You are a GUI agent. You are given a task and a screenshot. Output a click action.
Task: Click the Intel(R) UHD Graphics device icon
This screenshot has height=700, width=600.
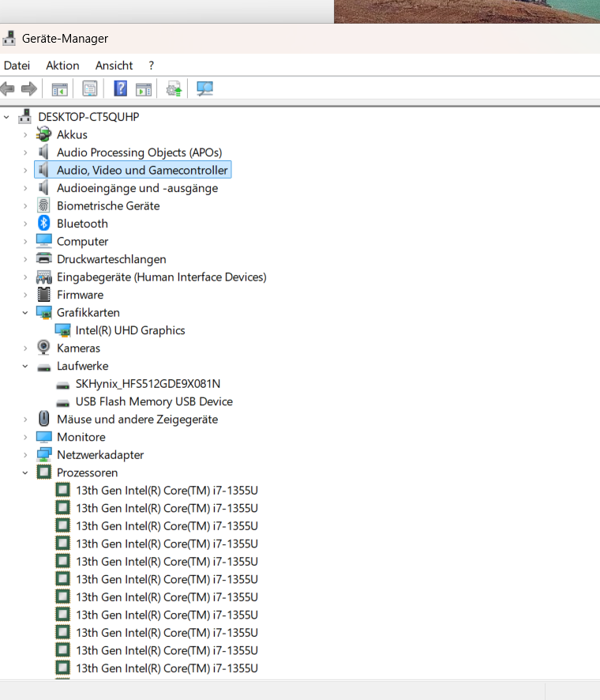tap(62, 330)
